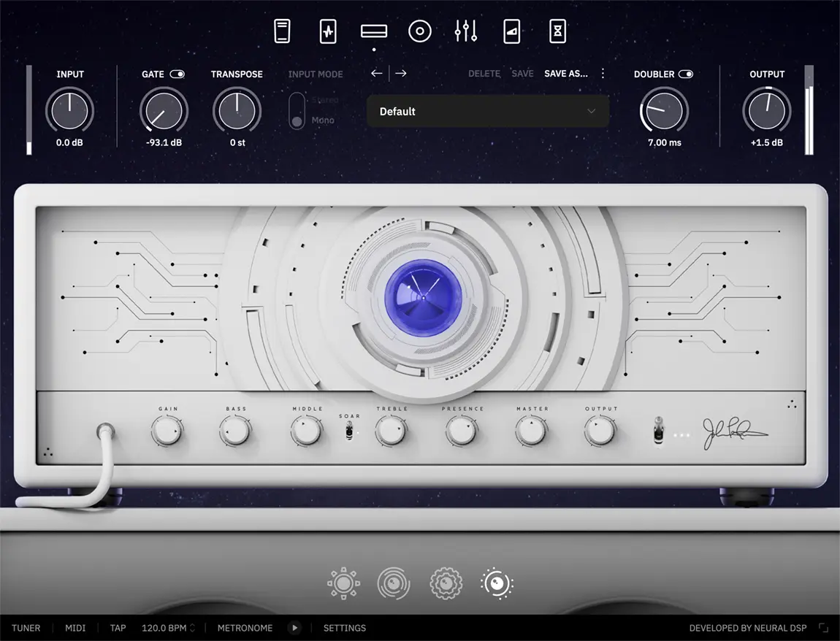Click the 0 st transpose value

click(237, 142)
